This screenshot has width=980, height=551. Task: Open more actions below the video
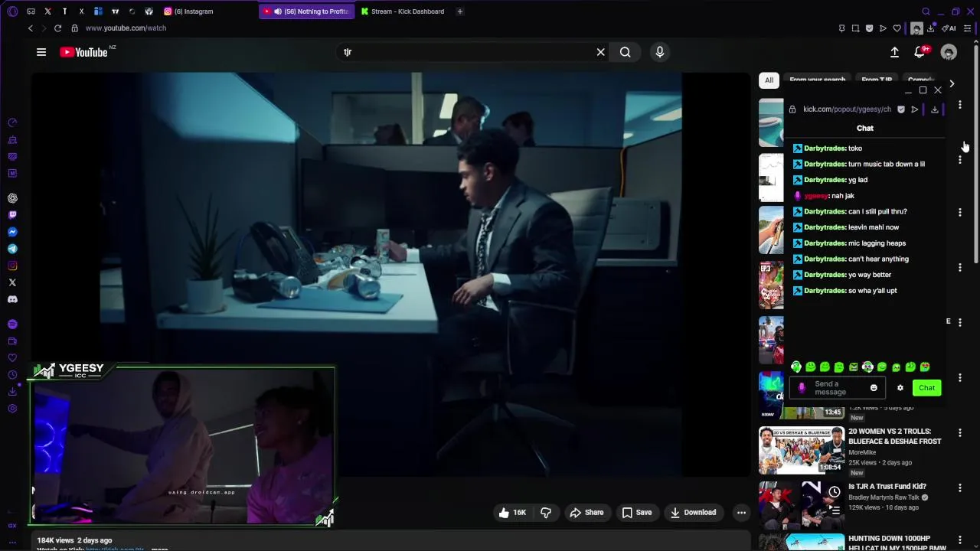click(x=741, y=513)
